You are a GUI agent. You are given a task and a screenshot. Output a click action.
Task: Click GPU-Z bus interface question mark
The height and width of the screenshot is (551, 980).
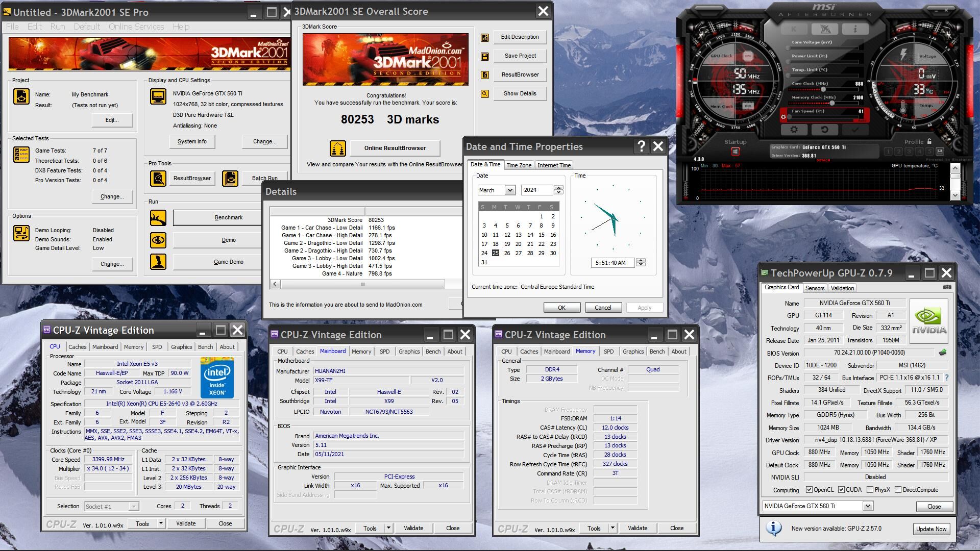(947, 378)
